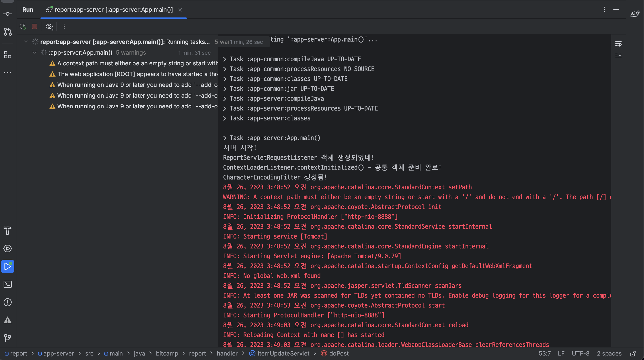
Task: Click the Rerun Gradle task icon
Action: pos(23,26)
